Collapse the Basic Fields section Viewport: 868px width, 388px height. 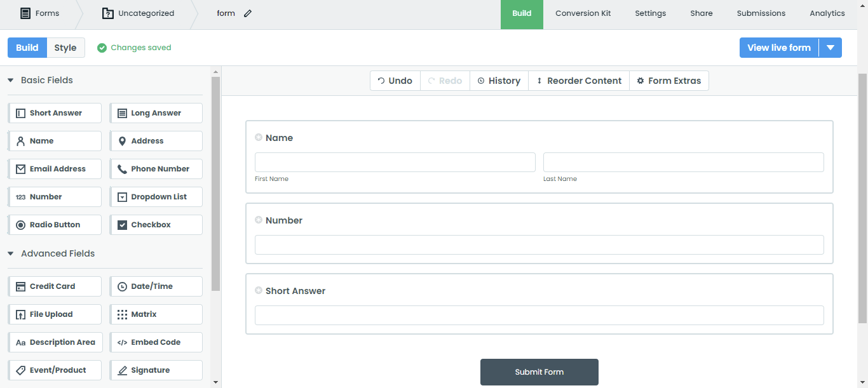click(10, 80)
